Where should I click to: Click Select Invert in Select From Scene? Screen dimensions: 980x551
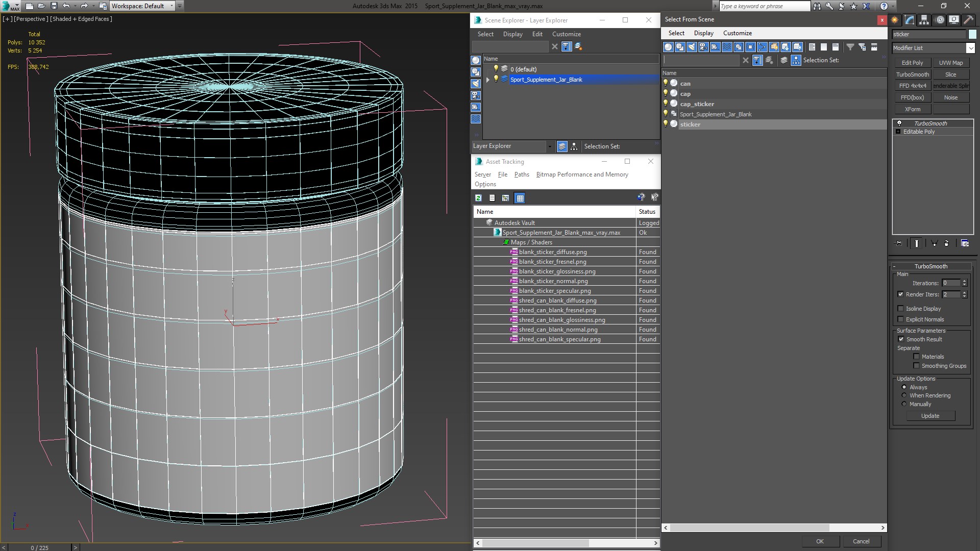(x=836, y=47)
